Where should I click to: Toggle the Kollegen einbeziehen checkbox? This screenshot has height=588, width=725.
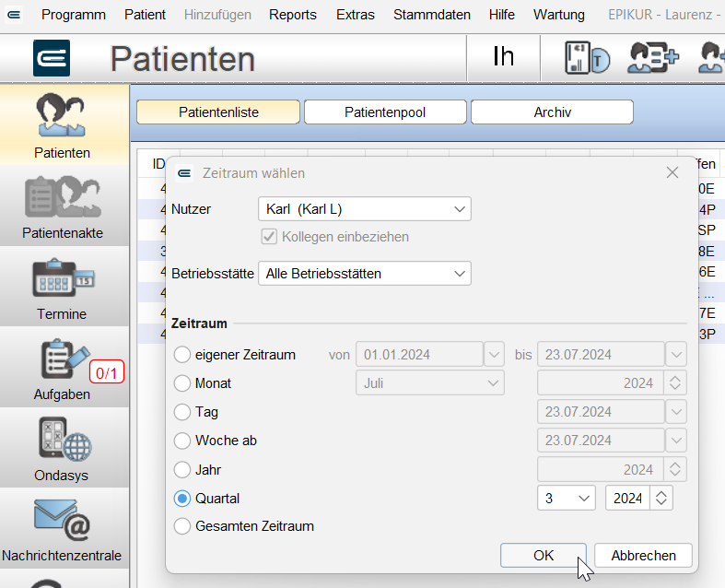(269, 237)
